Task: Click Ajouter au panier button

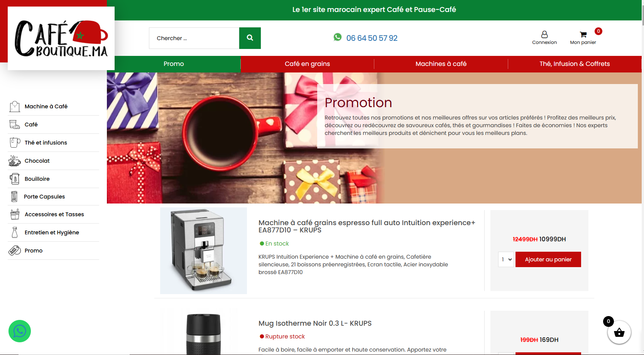Action: (x=548, y=259)
